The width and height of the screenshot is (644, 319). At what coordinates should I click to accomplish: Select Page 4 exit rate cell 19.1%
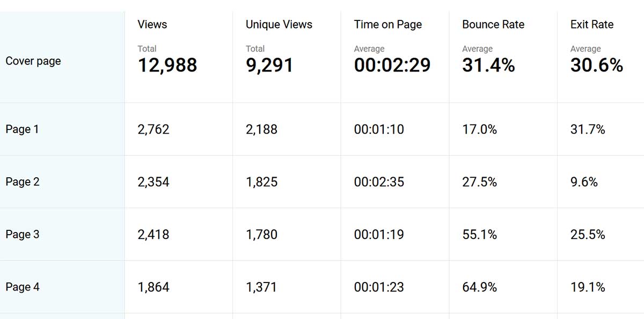click(588, 287)
